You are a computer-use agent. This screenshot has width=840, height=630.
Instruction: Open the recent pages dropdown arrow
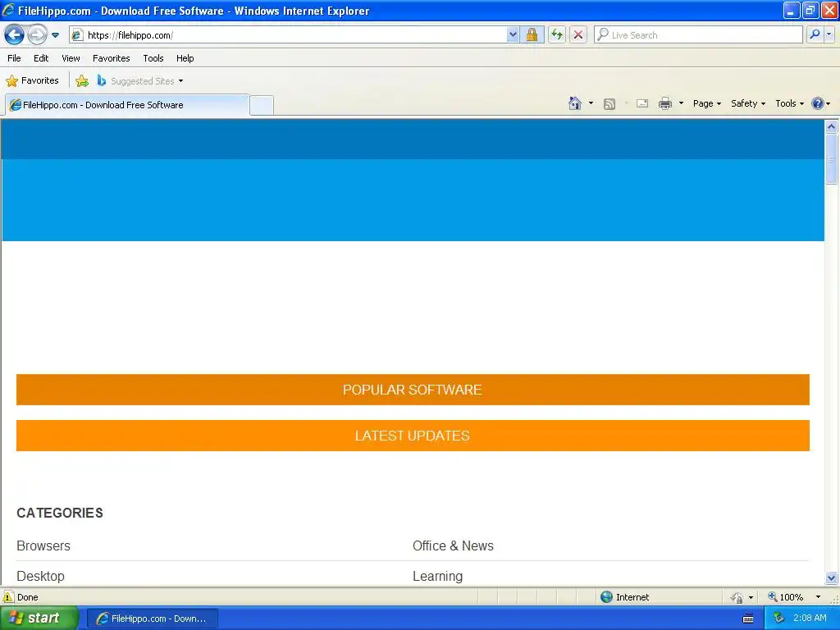(55, 35)
